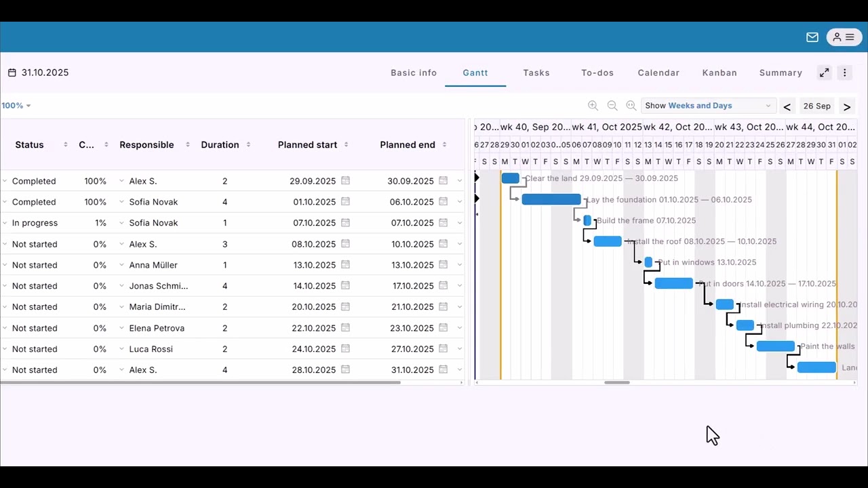This screenshot has height=488, width=868.
Task: Sort by the Planned start column
Action: [346, 144]
